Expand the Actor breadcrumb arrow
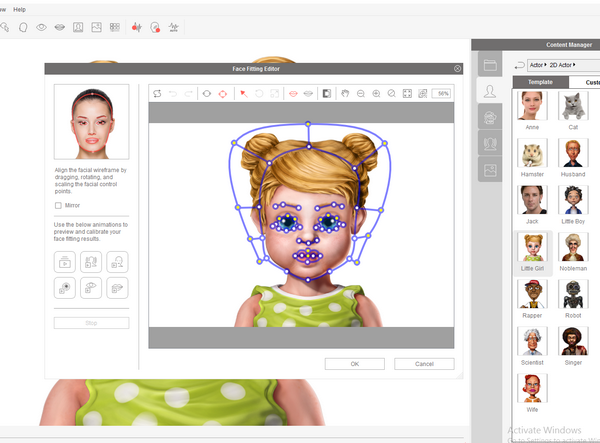 tap(545, 65)
